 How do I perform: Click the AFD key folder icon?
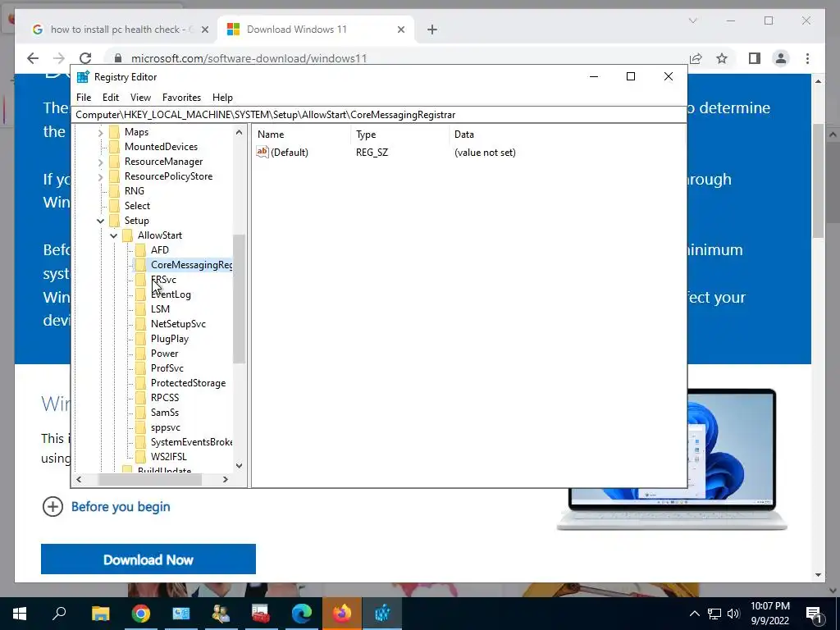pyautogui.click(x=140, y=250)
